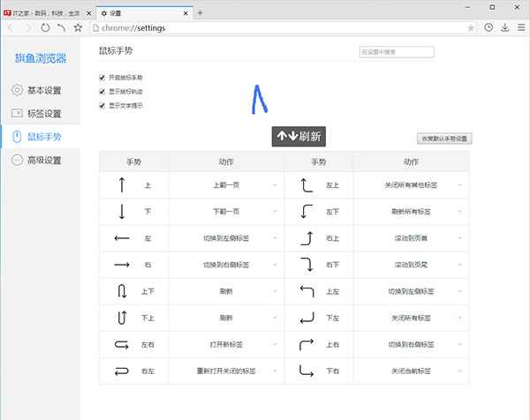
Task: Click the up-right gesture icon (上右)
Action: (x=307, y=344)
